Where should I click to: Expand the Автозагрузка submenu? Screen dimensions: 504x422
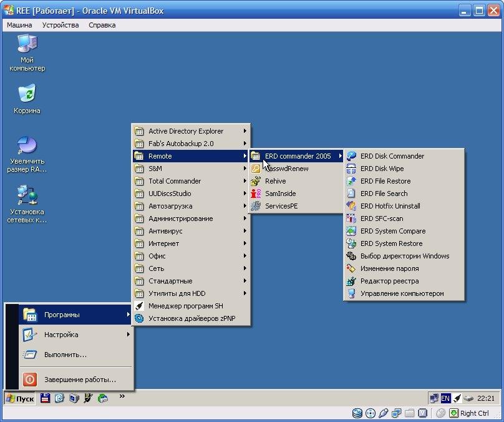191,206
